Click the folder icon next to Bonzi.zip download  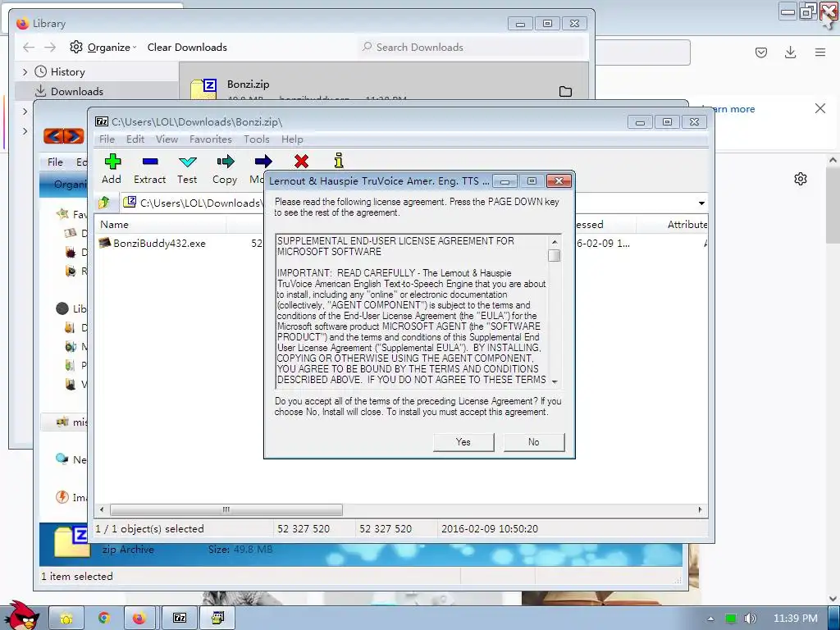pos(565,92)
